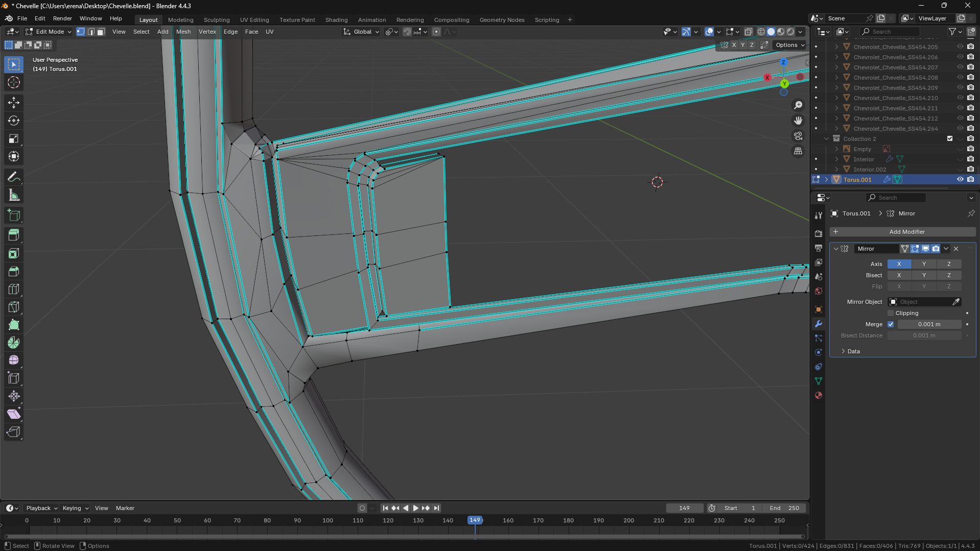This screenshot has width=980, height=551.
Task: Switch to the Shading workspace tab
Action: tap(336, 20)
